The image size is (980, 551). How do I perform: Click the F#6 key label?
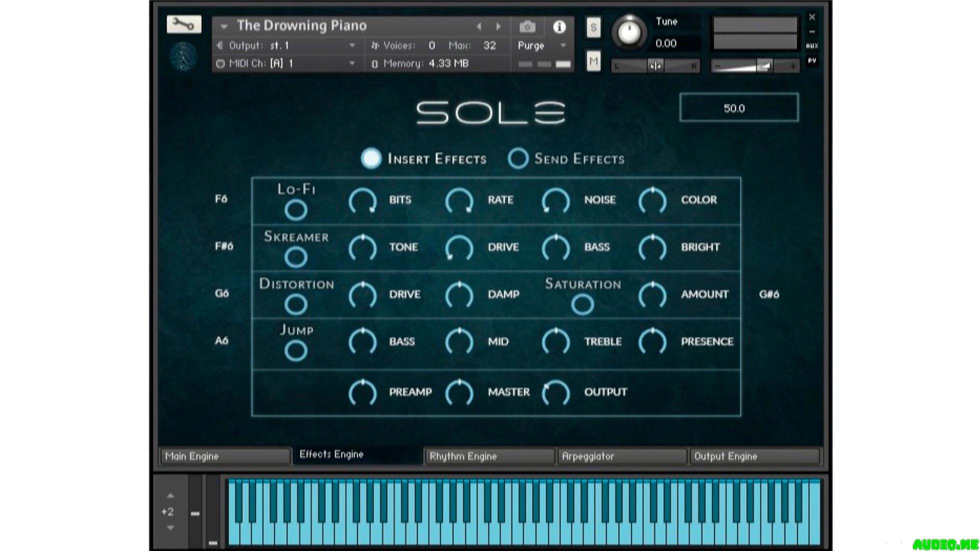223,246
